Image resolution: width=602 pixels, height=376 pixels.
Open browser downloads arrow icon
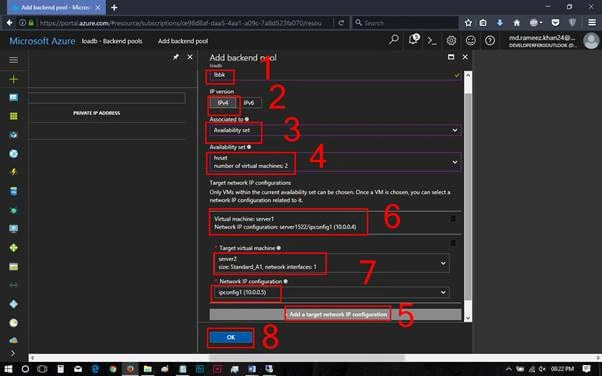(x=499, y=23)
